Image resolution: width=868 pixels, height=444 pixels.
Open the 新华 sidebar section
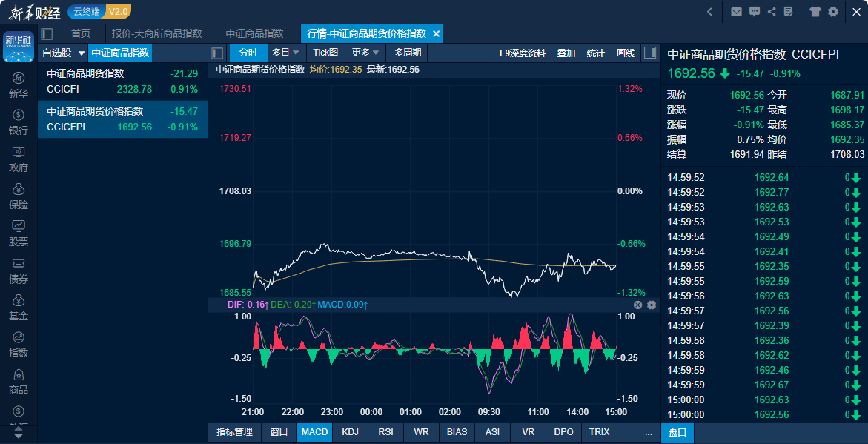coord(19,85)
